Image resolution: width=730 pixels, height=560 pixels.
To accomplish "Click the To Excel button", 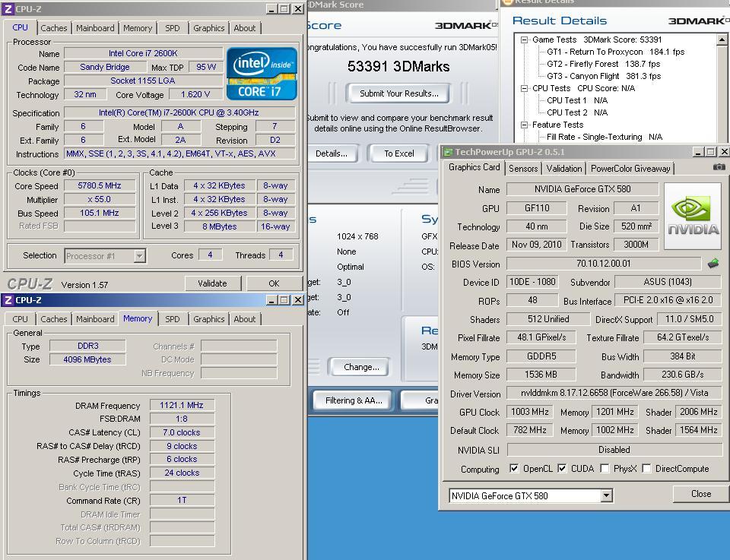I will 399,153.
